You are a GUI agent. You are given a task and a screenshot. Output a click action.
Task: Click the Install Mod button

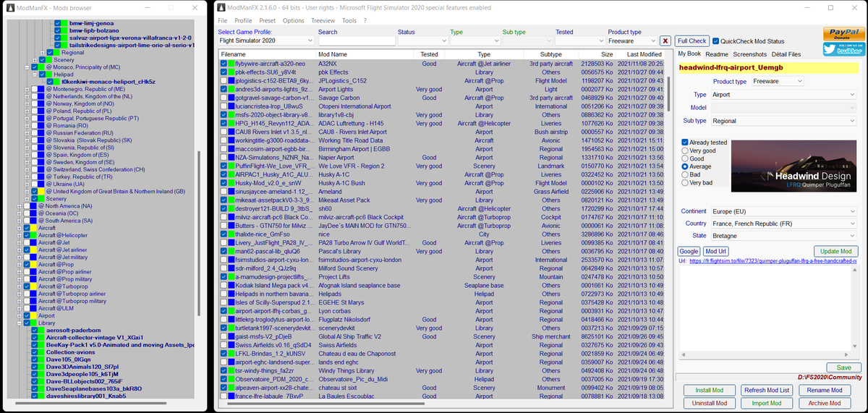click(710, 391)
